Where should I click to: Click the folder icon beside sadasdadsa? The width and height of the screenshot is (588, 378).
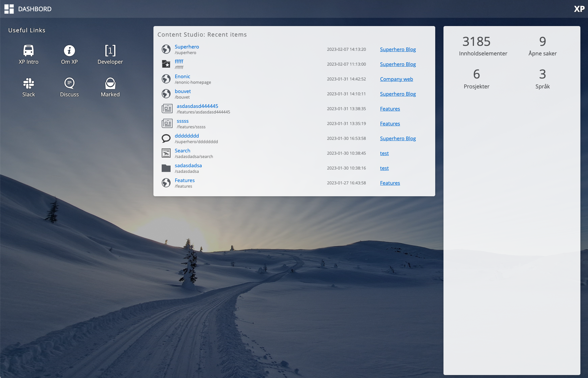pos(166,168)
